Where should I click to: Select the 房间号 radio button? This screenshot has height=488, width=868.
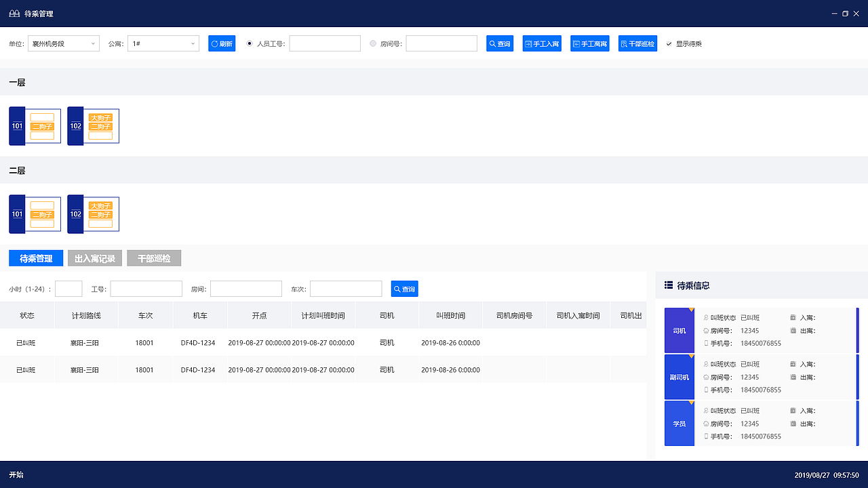point(373,43)
